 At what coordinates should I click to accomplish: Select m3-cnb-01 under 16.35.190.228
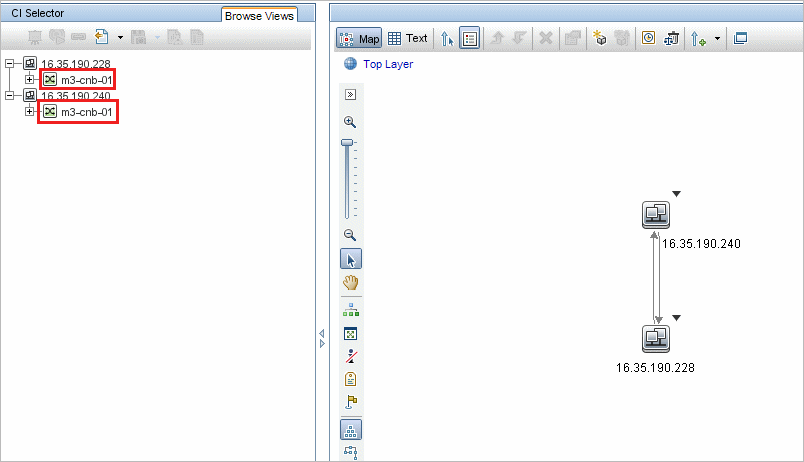[x=86, y=80]
